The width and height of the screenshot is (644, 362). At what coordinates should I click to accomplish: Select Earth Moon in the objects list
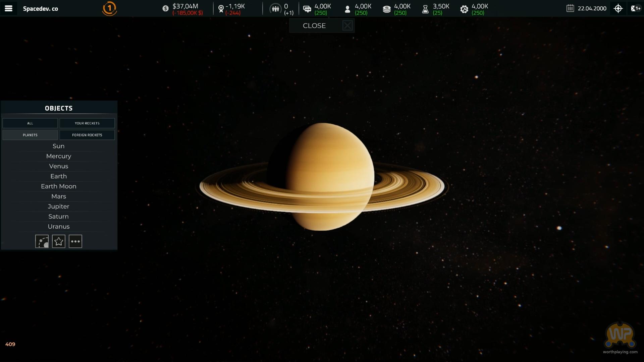tap(59, 186)
